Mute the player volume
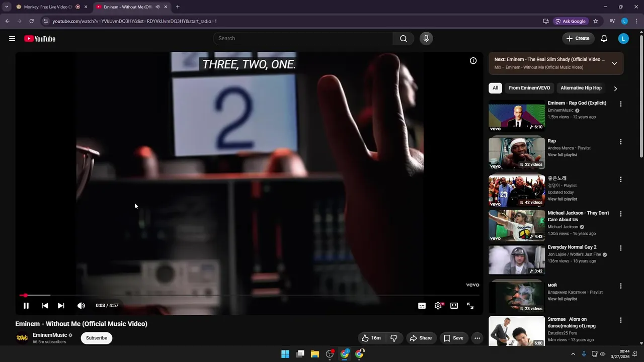 (x=81, y=306)
